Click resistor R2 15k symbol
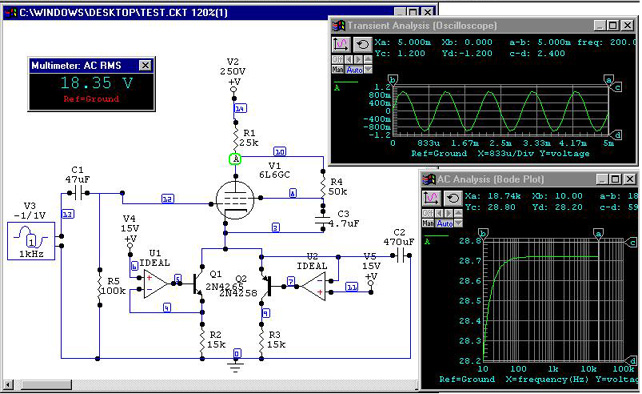Image resolution: width=642 pixels, height=394 pixels. [202, 341]
